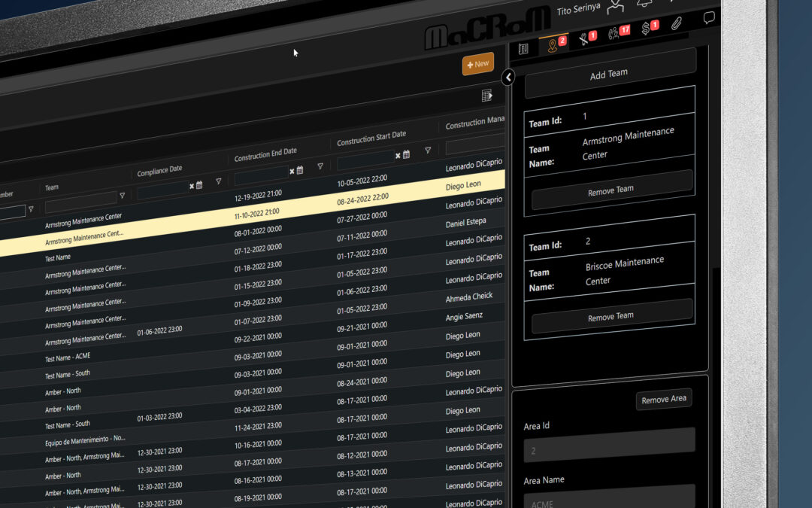Collapse the side panel using the chevron arrow
812x508 pixels.
[x=508, y=78]
